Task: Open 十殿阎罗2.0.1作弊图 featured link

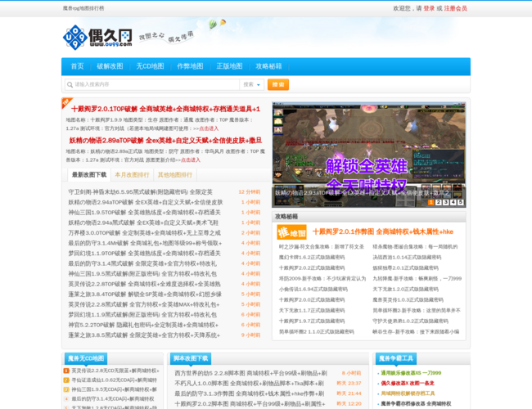Action: click(383, 231)
